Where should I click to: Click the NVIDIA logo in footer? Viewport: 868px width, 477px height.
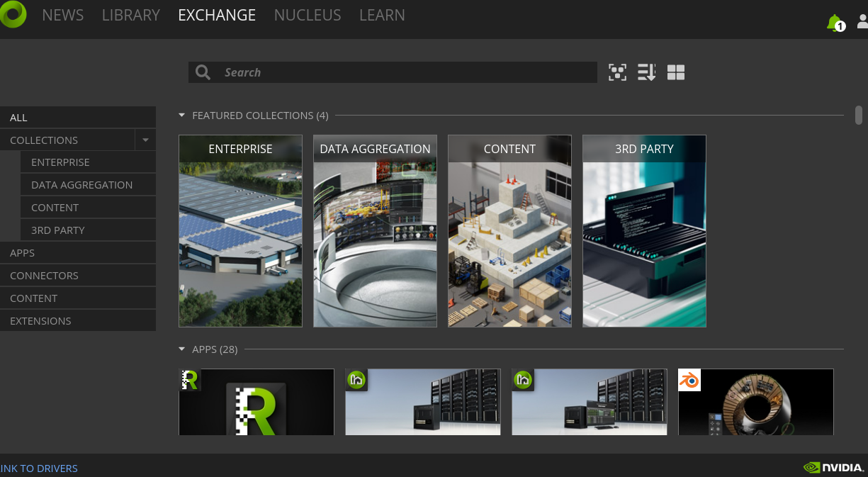pyautogui.click(x=833, y=468)
